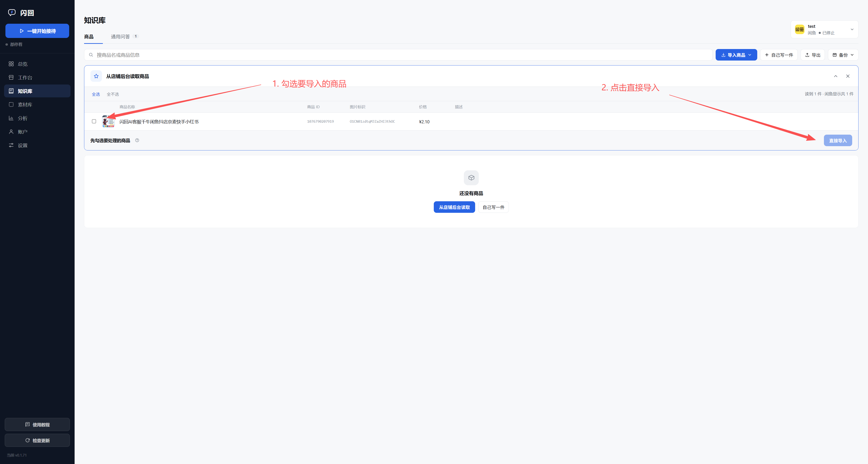Viewport: 868px width, 464px height.
Task: Click 从店铺后台读取 in the empty state
Action: (x=454, y=207)
